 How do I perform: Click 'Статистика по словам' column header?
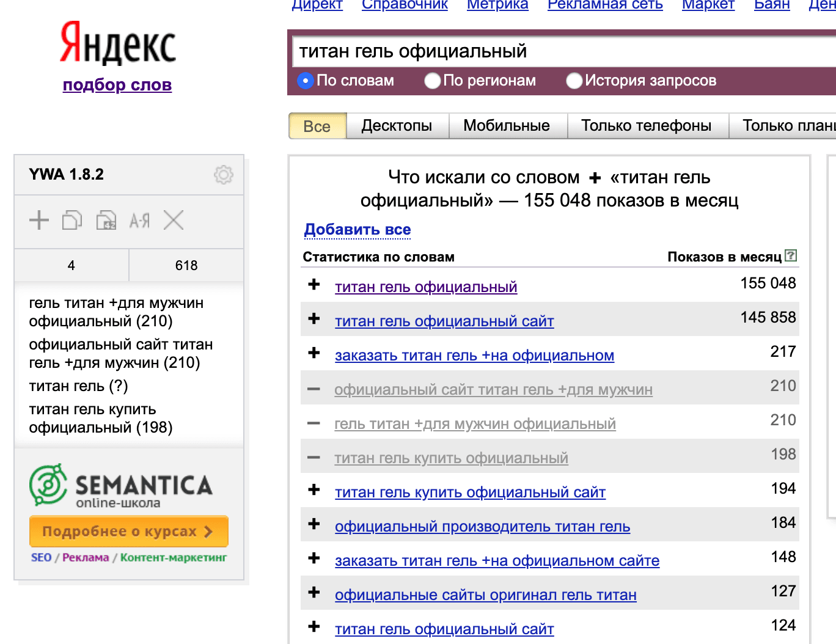pos(379,257)
